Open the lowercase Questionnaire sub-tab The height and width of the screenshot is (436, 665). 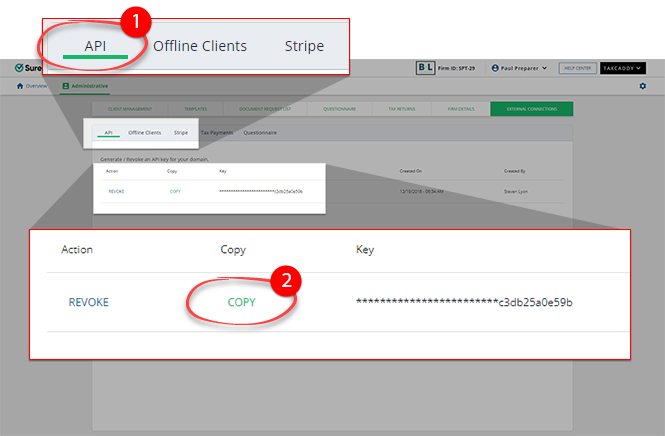tap(260, 133)
